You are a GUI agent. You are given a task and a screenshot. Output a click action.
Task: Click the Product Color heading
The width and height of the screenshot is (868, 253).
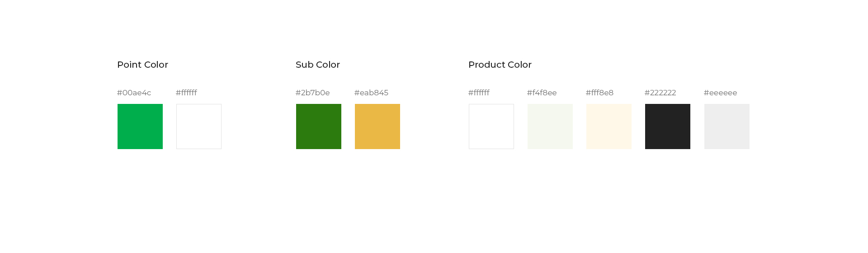(x=500, y=65)
